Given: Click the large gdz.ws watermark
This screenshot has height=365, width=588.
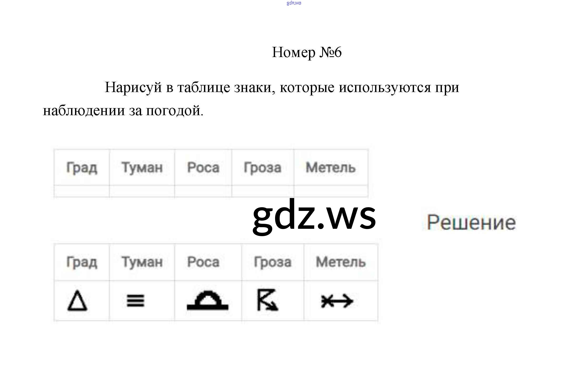Looking at the screenshot, I should tap(314, 217).
